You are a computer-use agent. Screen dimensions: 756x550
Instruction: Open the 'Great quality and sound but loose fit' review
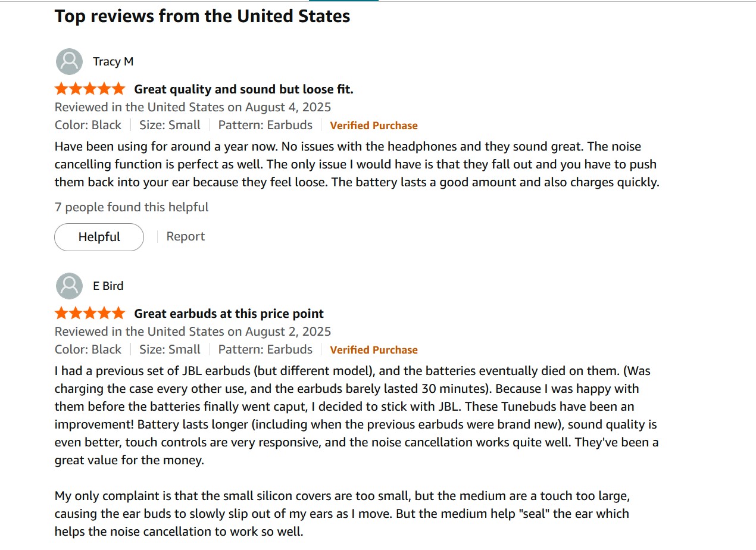click(x=243, y=89)
